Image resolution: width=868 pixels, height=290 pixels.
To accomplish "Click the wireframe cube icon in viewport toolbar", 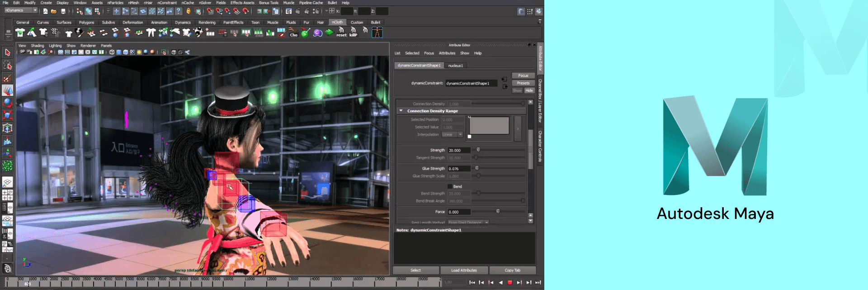I will (112, 52).
